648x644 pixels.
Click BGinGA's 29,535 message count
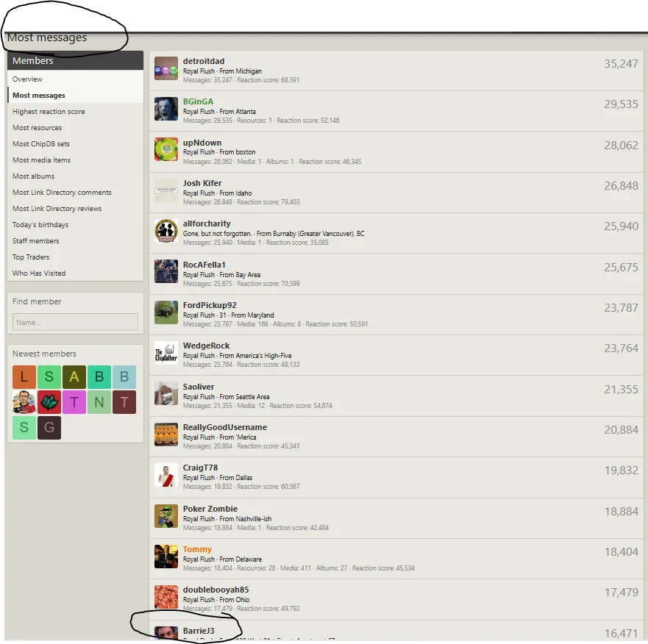(621, 104)
